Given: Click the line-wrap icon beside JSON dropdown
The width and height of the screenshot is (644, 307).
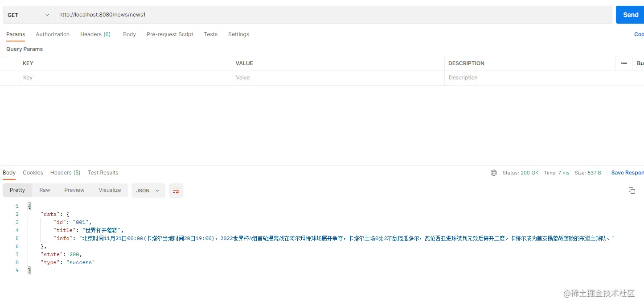Looking at the screenshot, I should [176, 191].
